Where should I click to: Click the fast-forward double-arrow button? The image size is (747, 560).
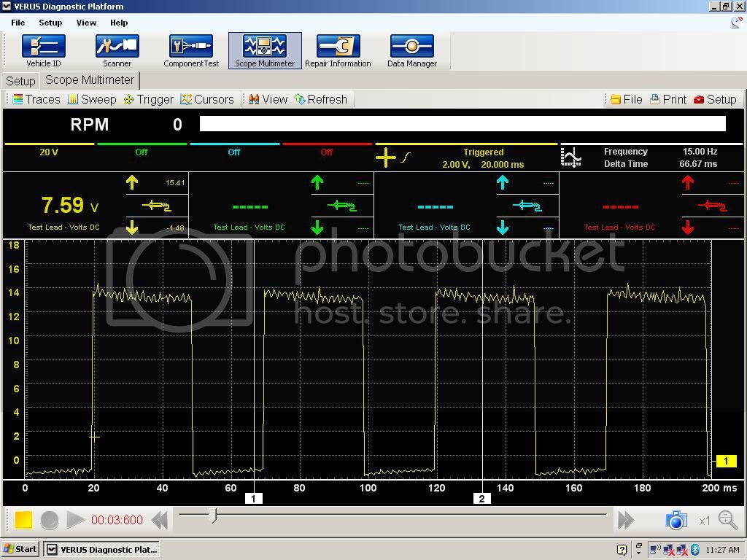click(625, 520)
